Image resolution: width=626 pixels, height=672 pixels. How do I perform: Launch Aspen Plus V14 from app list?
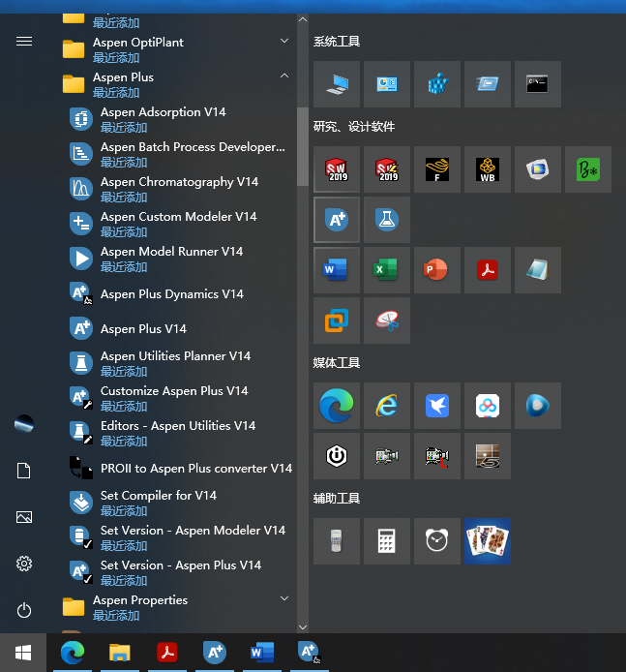click(178, 328)
